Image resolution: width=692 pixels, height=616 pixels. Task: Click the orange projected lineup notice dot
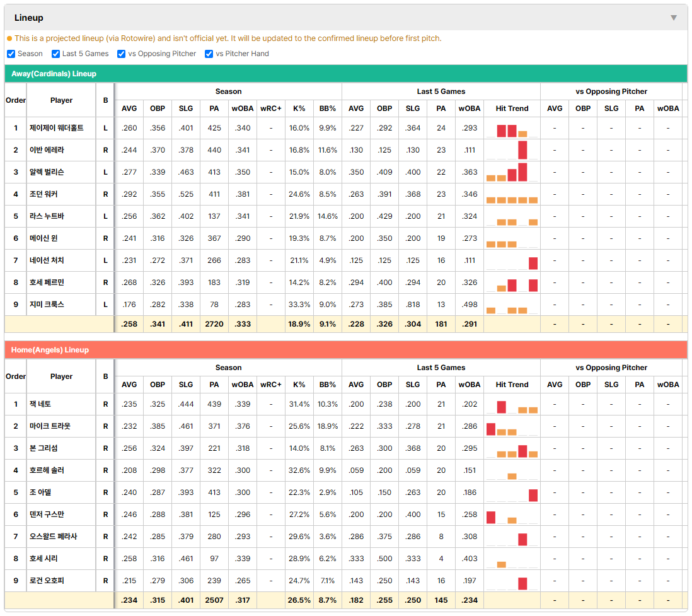pyautogui.click(x=9, y=38)
